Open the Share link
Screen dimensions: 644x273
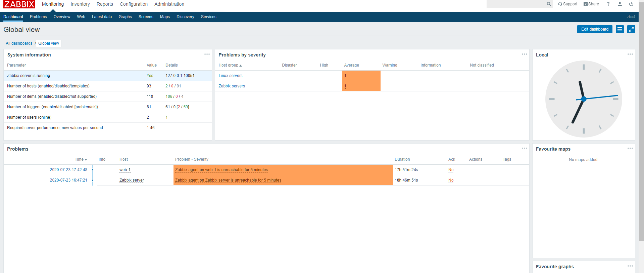tap(591, 4)
